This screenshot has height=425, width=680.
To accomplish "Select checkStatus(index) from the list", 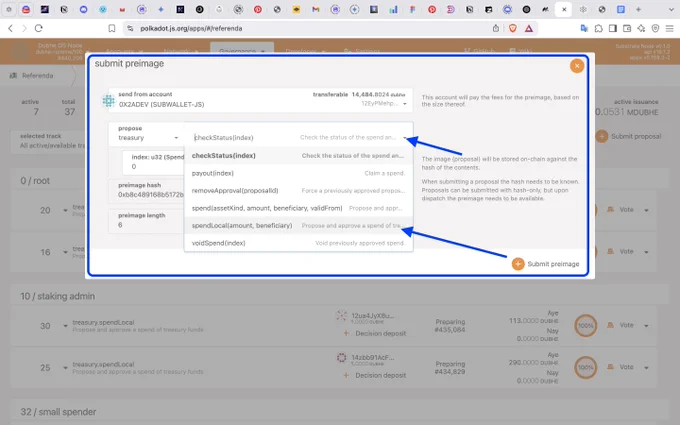I will pyautogui.click(x=298, y=155).
